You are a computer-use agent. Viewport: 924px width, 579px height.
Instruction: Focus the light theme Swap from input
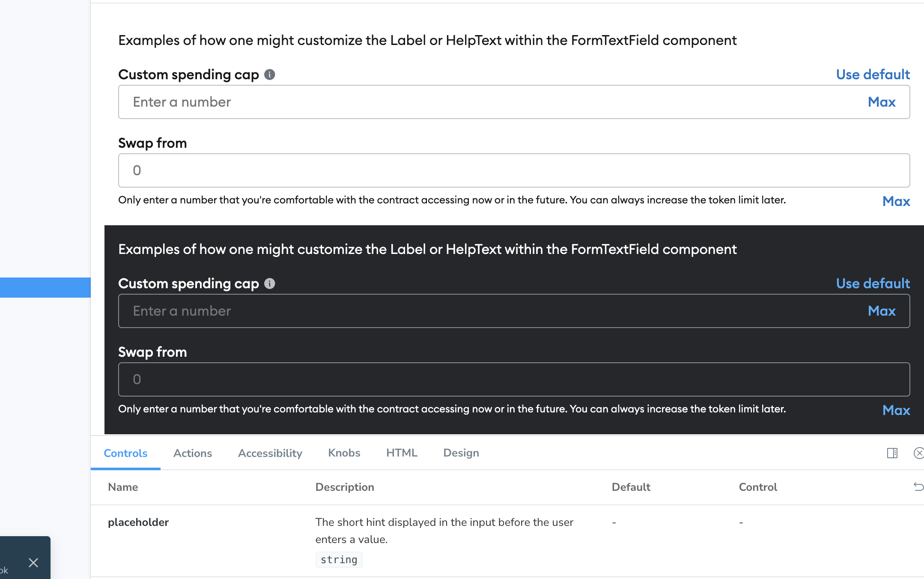click(x=514, y=170)
